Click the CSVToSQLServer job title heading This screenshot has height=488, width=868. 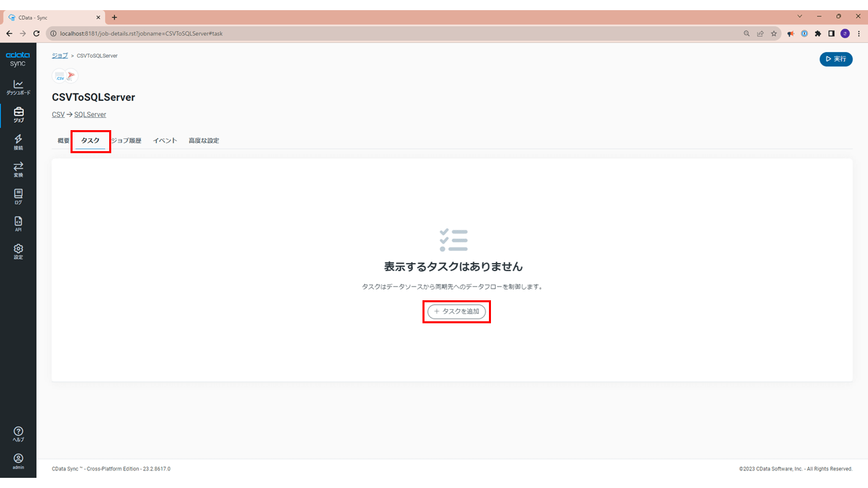[x=94, y=98]
